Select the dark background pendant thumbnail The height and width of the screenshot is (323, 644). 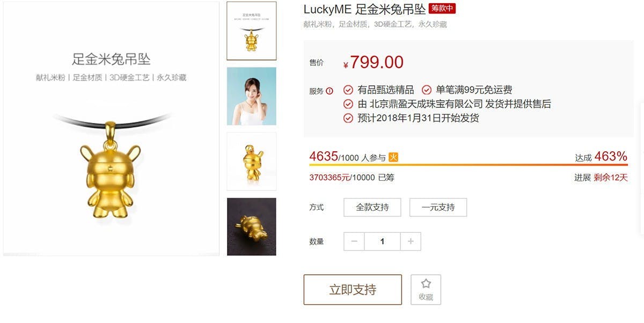(252, 226)
